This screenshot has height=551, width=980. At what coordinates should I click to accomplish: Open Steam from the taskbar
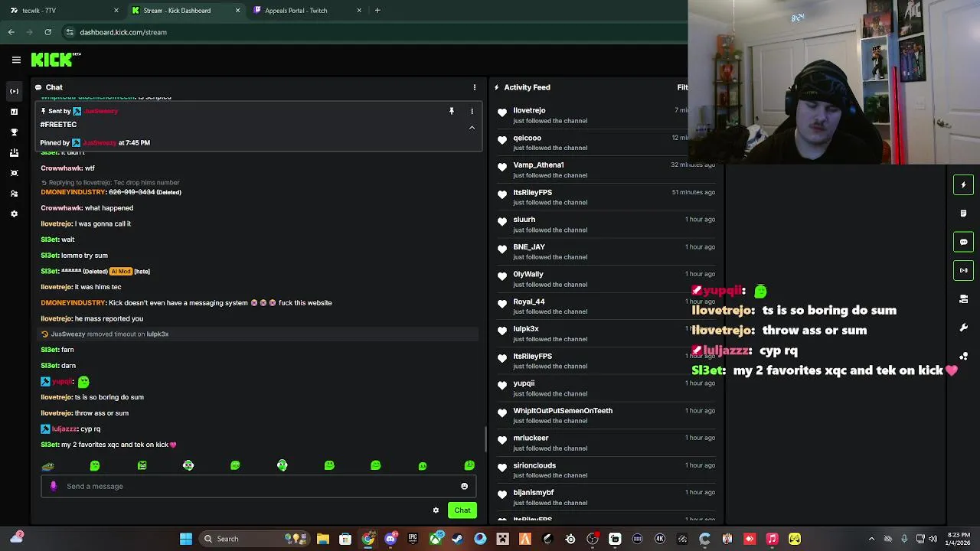(457, 539)
